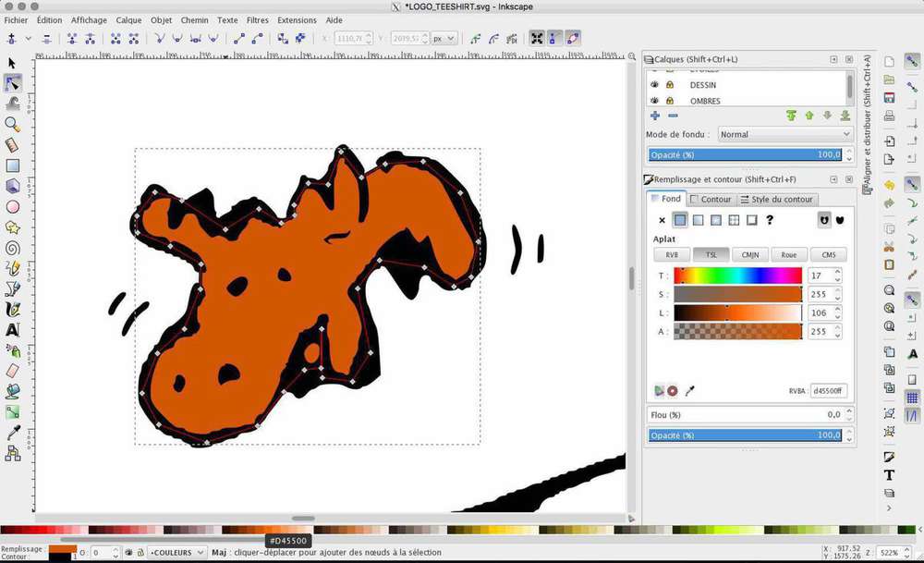Open the Calque menu

tap(128, 20)
